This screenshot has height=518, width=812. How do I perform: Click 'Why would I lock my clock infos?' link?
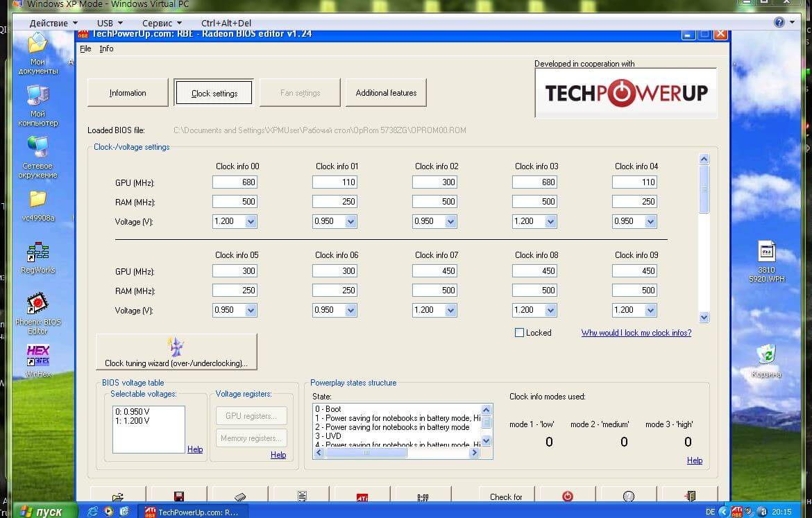point(636,333)
